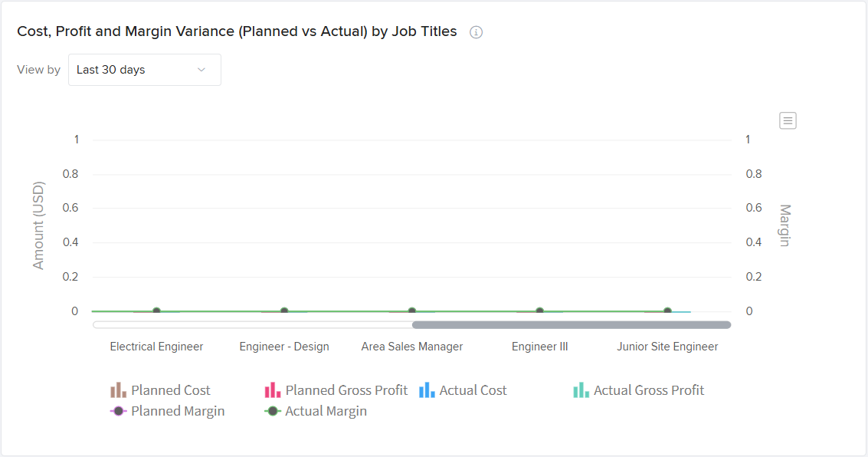868x457 pixels.
Task: Click the Junior Site Engineer axis label
Action: coord(667,347)
